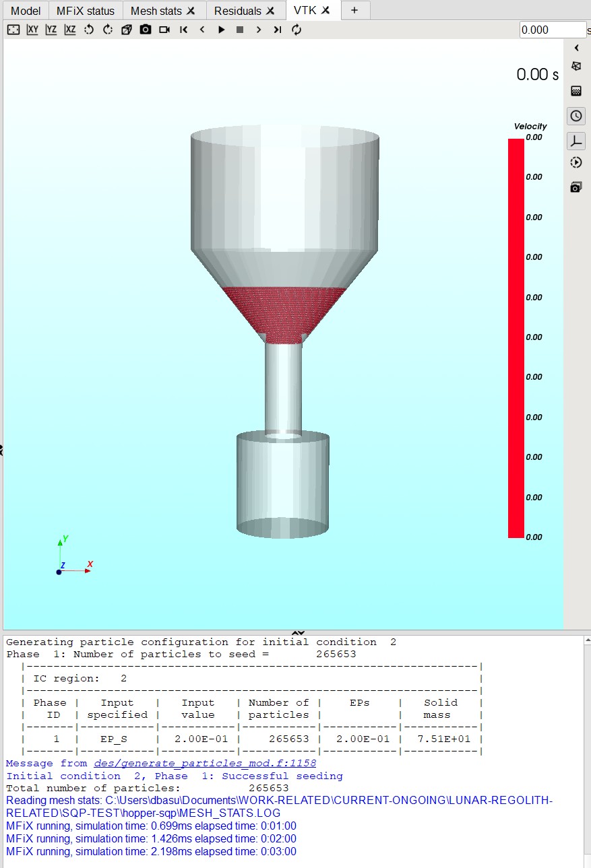Set the camera to XZ view
591x868 pixels.
point(70,30)
